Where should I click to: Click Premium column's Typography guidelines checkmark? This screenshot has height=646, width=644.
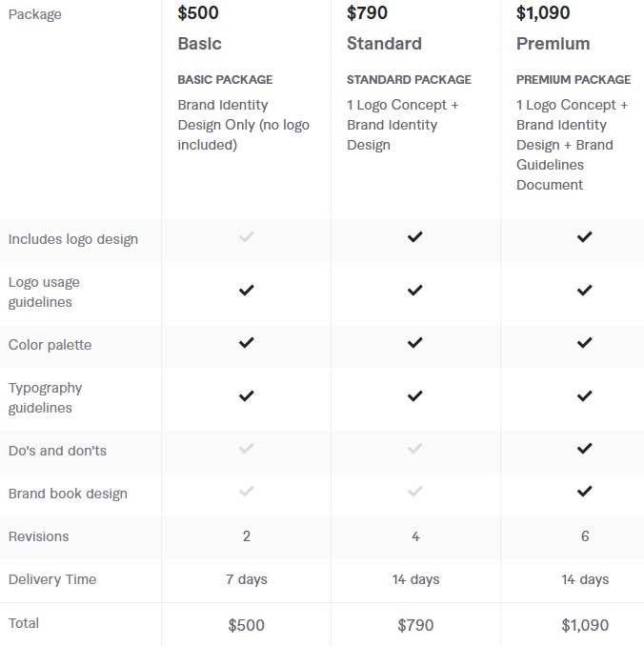pos(584,395)
